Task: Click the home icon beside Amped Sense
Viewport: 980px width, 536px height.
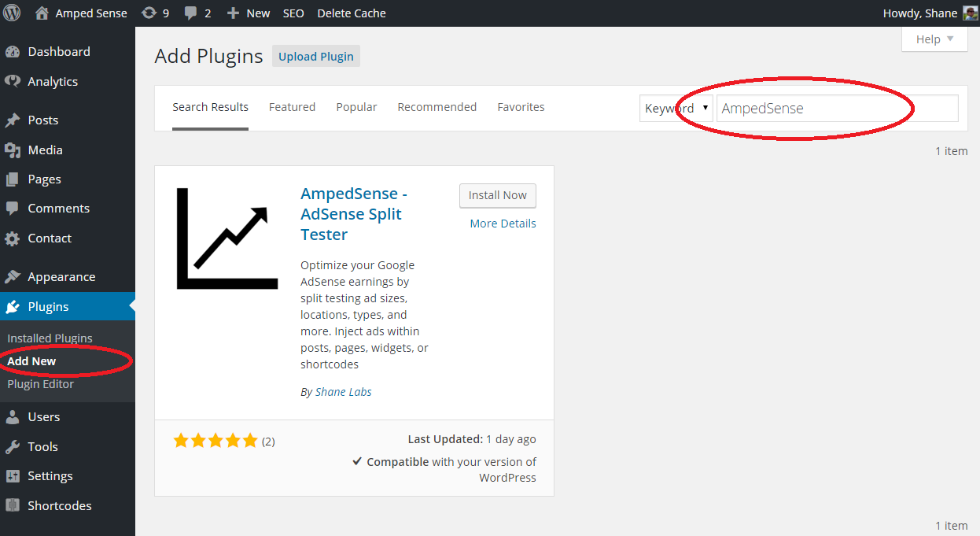Action: point(42,13)
